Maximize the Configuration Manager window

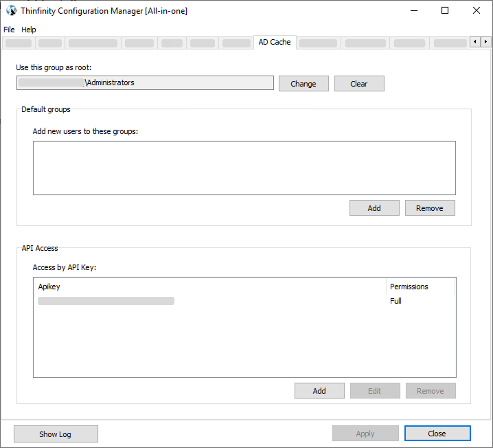(445, 11)
